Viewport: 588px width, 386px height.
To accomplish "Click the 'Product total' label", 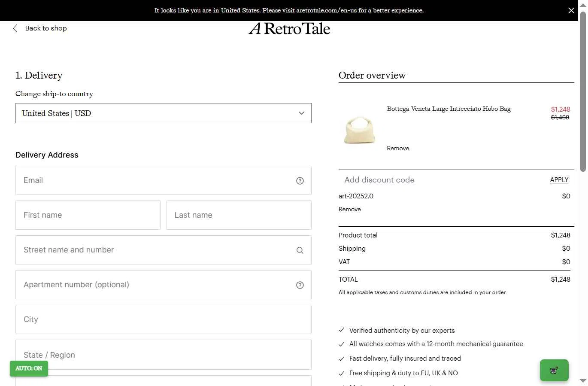I will pyautogui.click(x=358, y=235).
